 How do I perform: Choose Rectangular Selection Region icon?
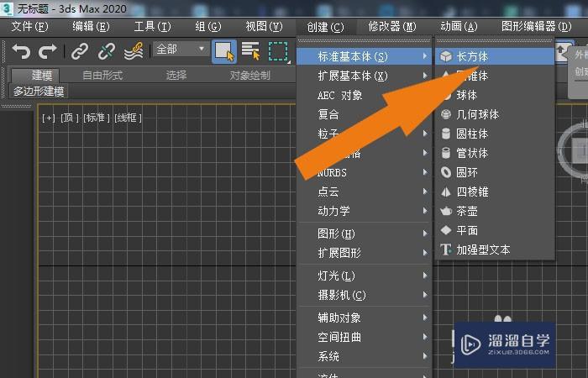click(x=278, y=51)
